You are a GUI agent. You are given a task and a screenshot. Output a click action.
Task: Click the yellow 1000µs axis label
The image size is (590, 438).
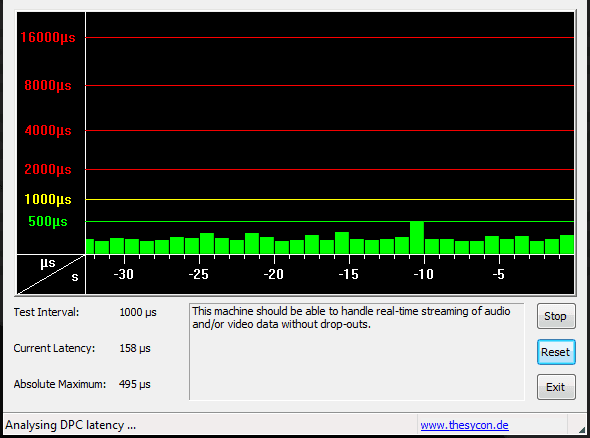coord(48,199)
